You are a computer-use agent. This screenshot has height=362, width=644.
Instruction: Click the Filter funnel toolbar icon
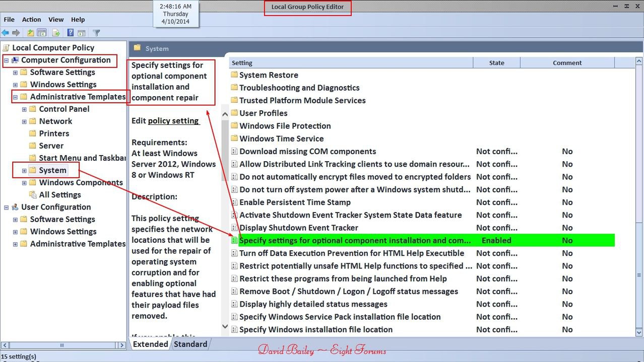coord(97,33)
